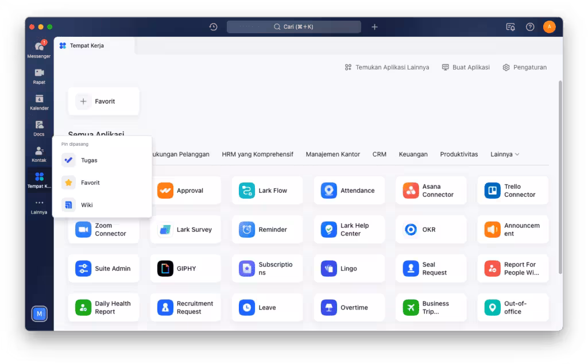
Task: Open the Seal Request app
Action: point(431,269)
